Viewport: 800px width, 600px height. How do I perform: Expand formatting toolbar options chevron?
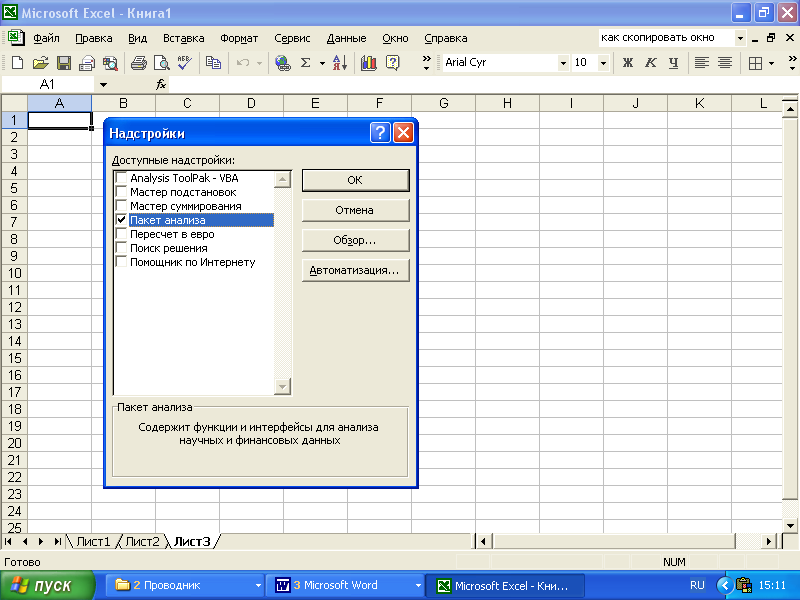(792, 63)
